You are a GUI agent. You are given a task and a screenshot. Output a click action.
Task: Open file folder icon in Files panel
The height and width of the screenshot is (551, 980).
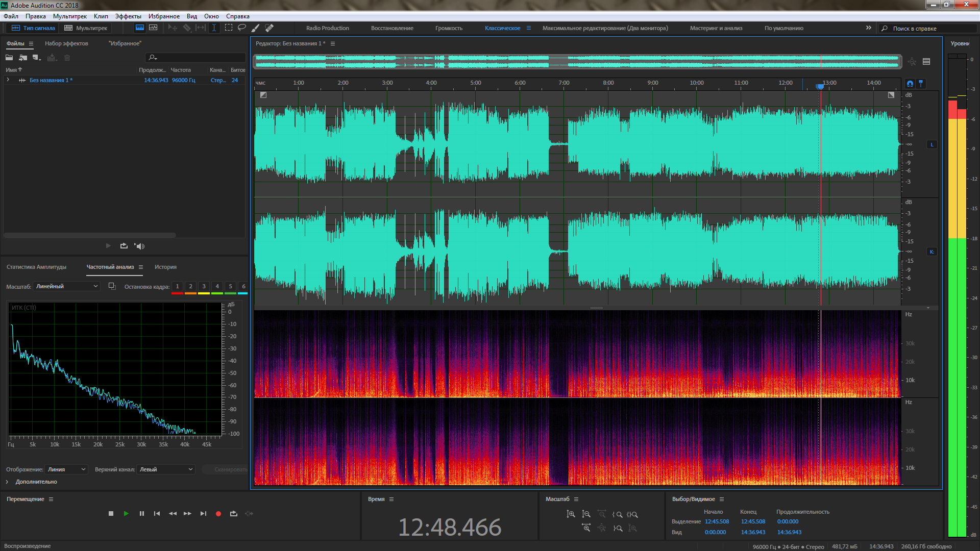coord(9,58)
